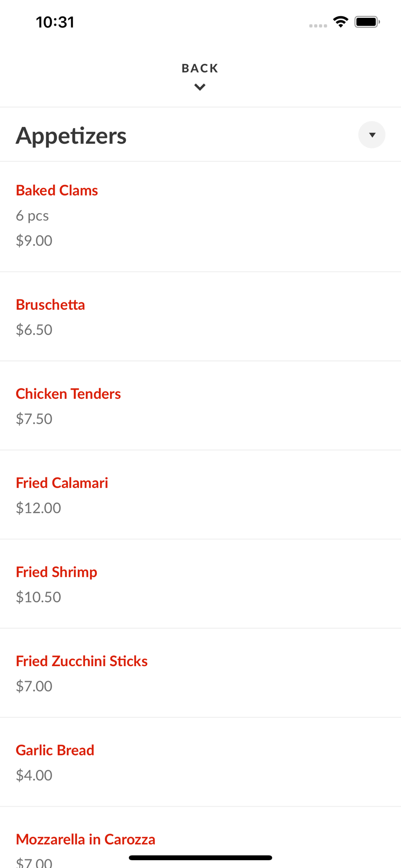Image resolution: width=401 pixels, height=868 pixels.
Task: Open Mozzarella in Carozza item
Action: pos(85,839)
